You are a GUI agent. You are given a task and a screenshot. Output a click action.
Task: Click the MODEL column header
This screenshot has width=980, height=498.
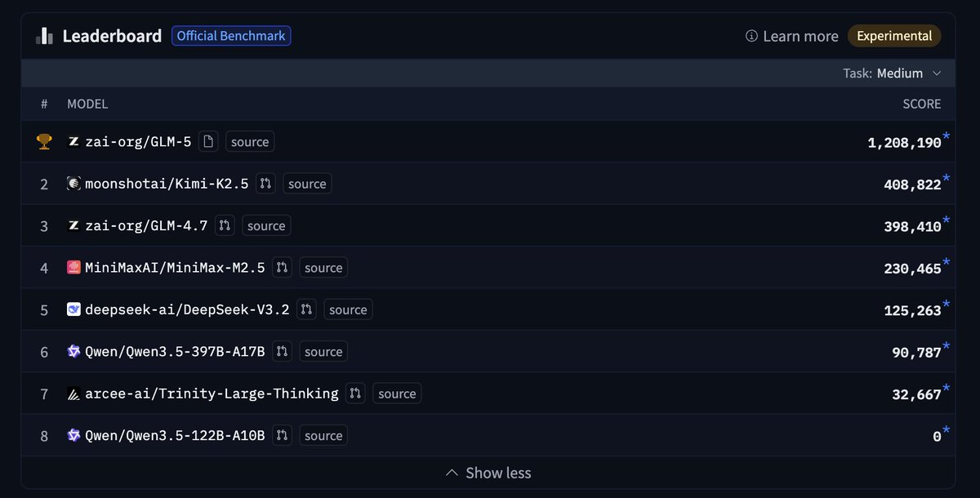[87, 104]
